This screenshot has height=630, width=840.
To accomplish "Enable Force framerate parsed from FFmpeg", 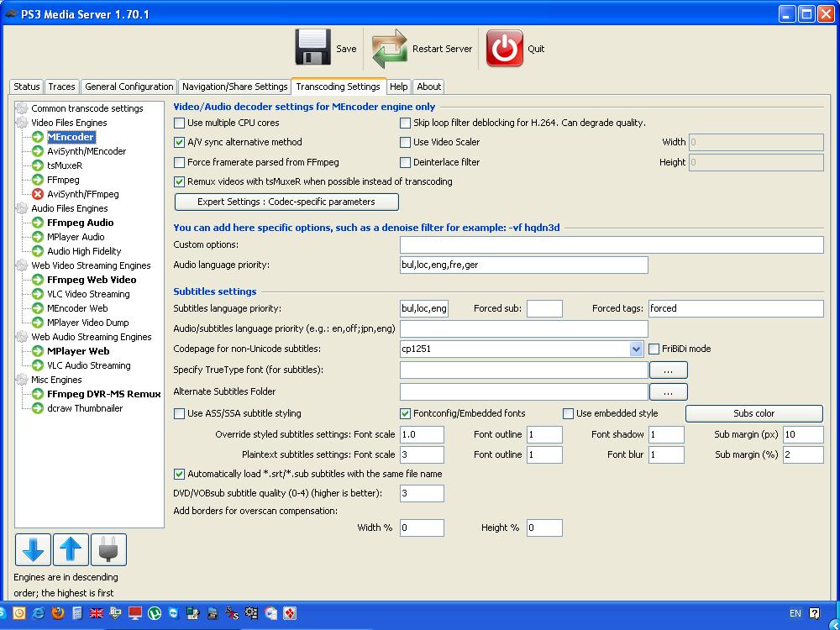I will pyautogui.click(x=180, y=162).
